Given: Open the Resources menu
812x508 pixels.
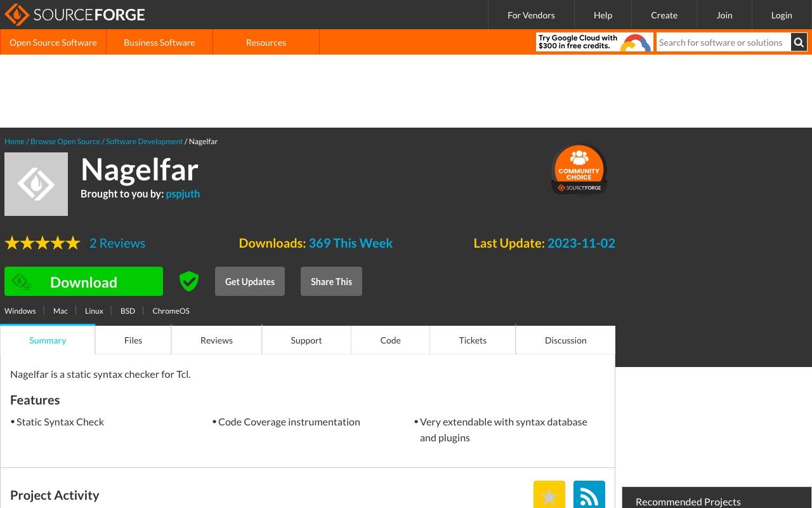Looking at the screenshot, I should [266, 43].
